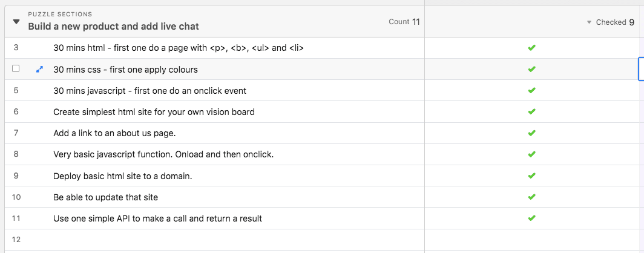Click the Count 11 summary label
The image size is (644, 253).
click(404, 22)
